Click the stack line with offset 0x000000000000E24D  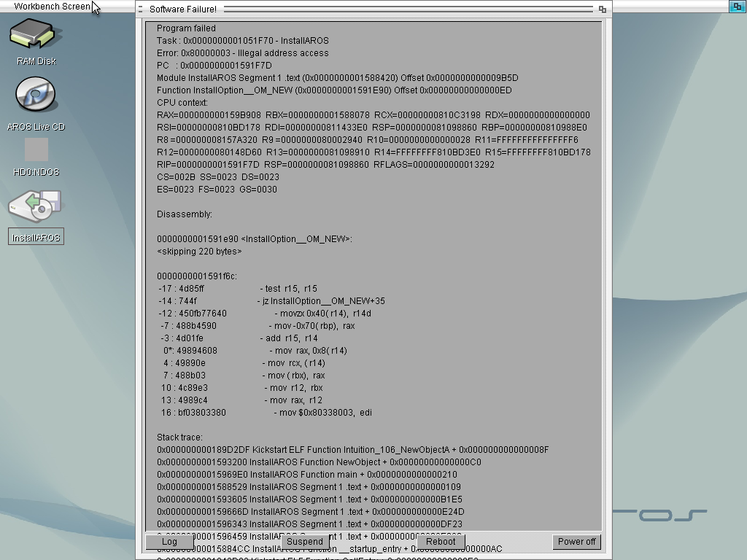coord(311,511)
